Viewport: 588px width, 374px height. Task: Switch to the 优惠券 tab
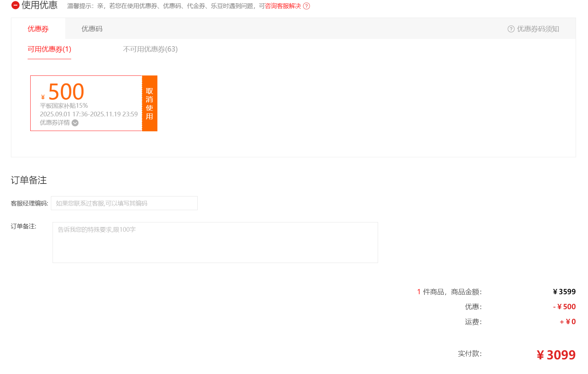38,29
